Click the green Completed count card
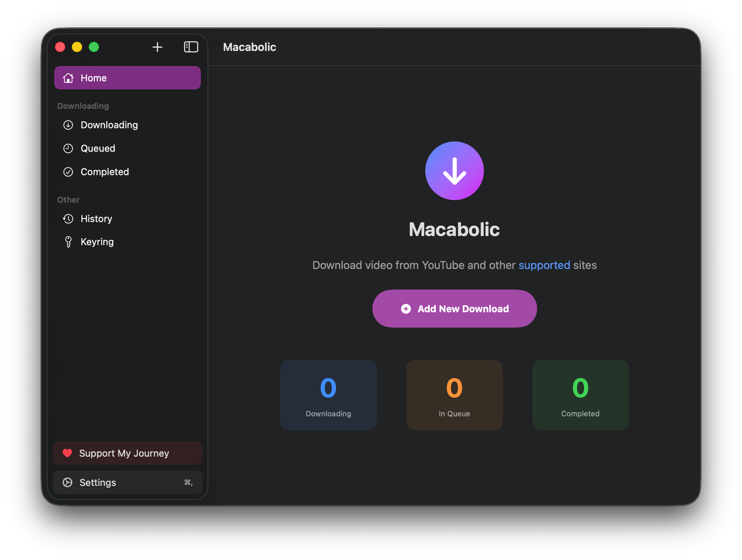This screenshot has height=560, width=742. [x=580, y=395]
